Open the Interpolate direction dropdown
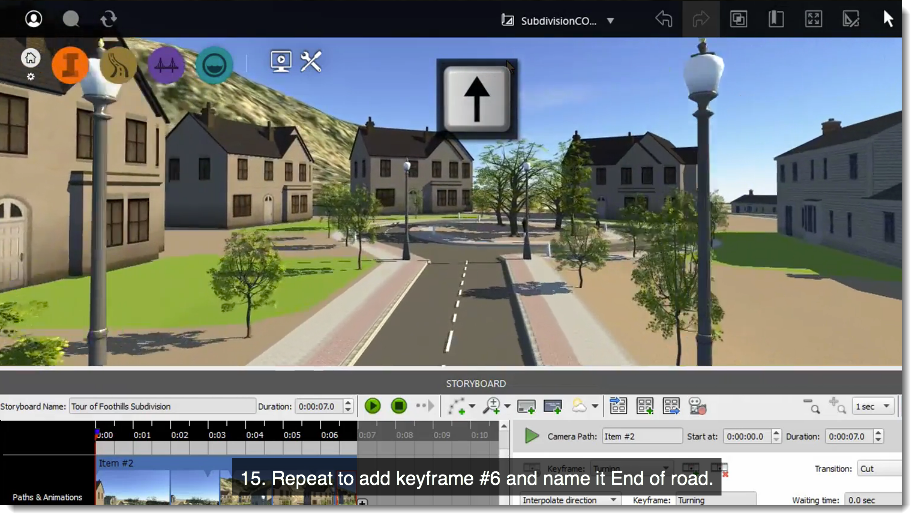Viewport: 917px width, 520px height. [568, 500]
